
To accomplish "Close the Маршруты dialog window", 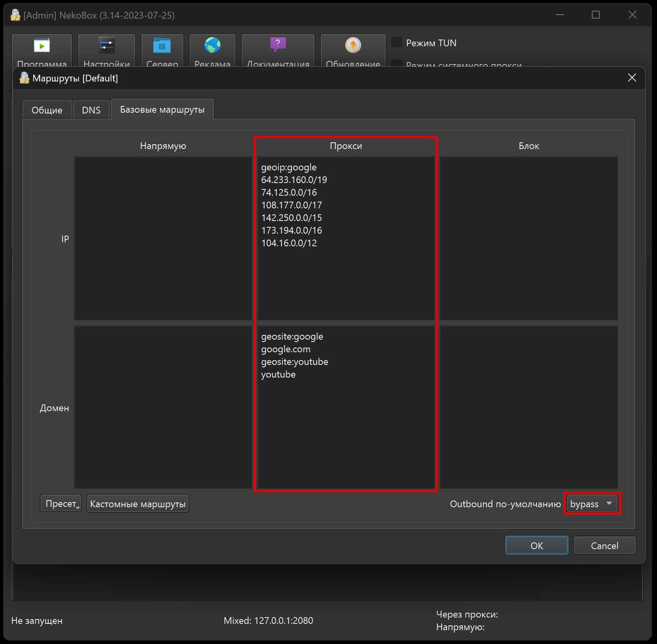I will pyautogui.click(x=632, y=78).
